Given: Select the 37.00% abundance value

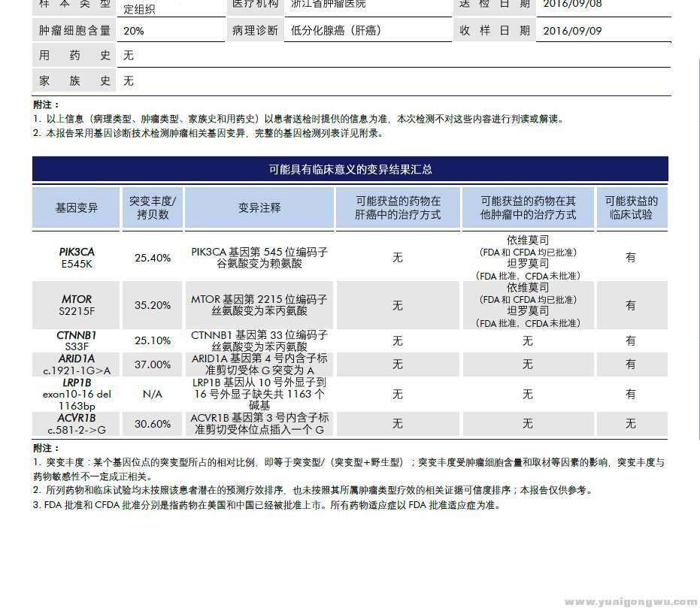Looking at the screenshot, I should 153,364.
